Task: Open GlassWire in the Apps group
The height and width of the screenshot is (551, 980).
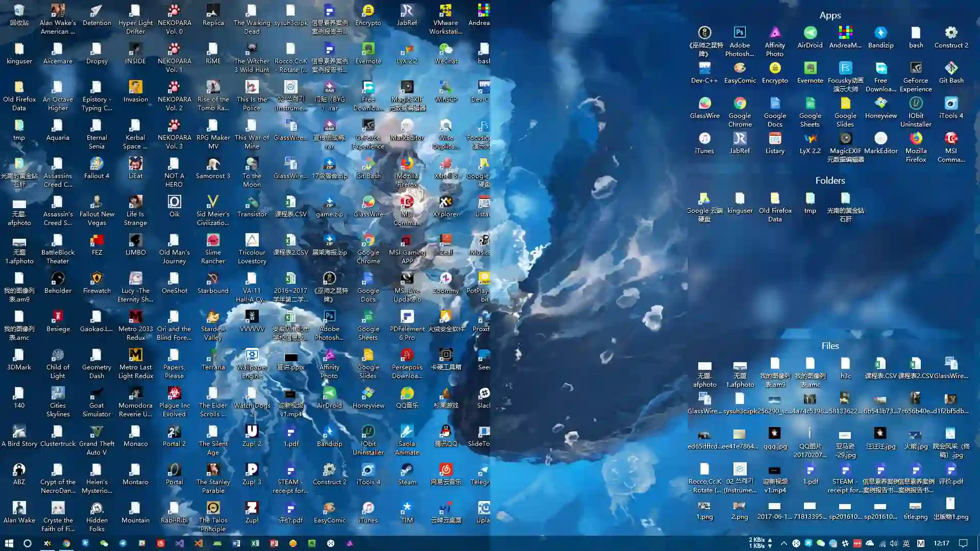Action: (704, 104)
